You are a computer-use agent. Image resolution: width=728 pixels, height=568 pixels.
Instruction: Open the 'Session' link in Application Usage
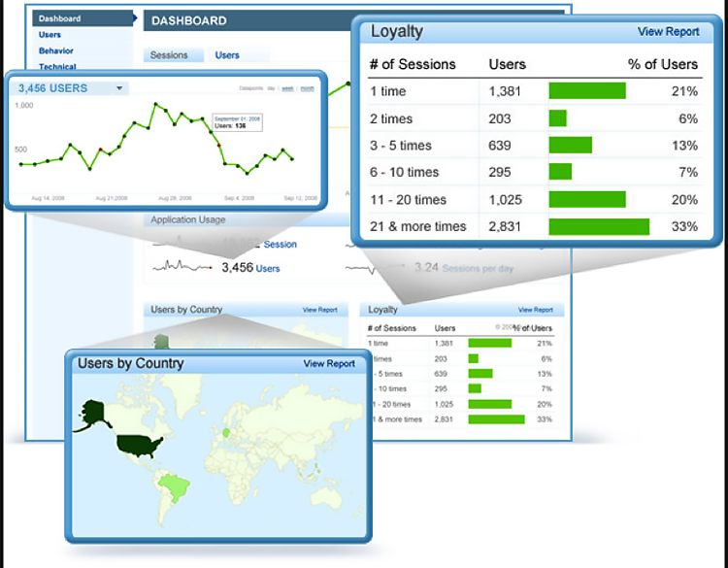tap(280, 245)
